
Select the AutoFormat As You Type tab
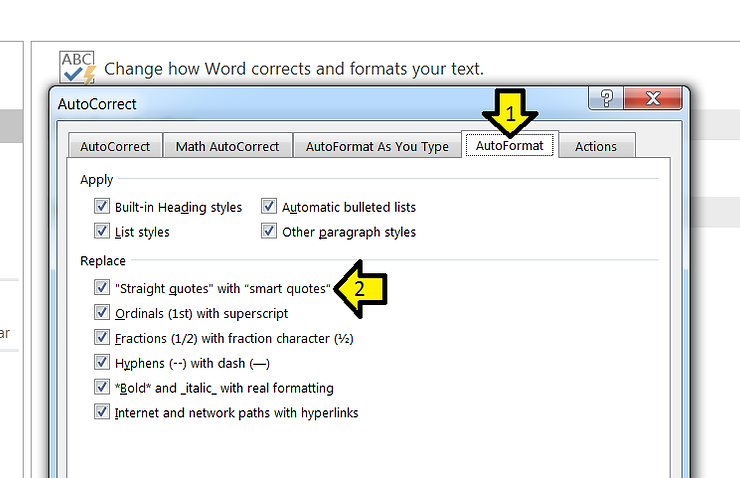376,146
